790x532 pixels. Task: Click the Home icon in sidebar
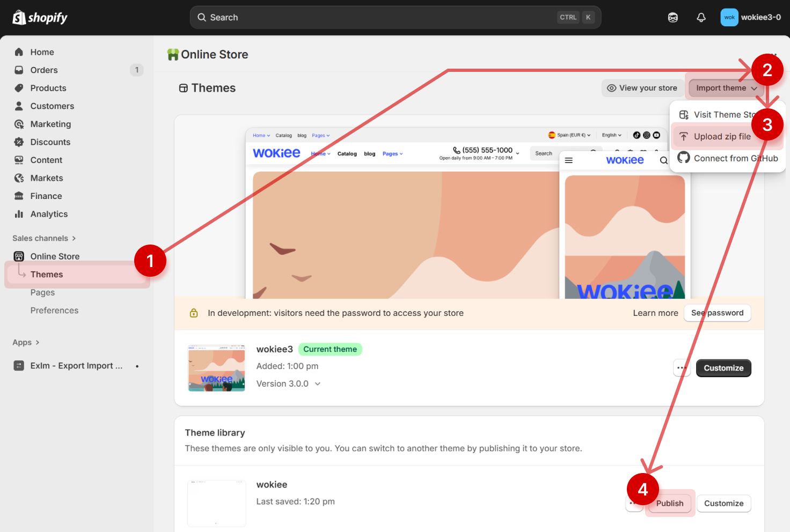19,52
